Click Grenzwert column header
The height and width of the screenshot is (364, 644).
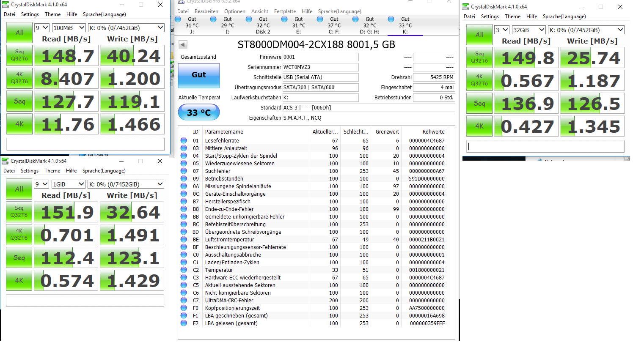click(x=387, y=132)
